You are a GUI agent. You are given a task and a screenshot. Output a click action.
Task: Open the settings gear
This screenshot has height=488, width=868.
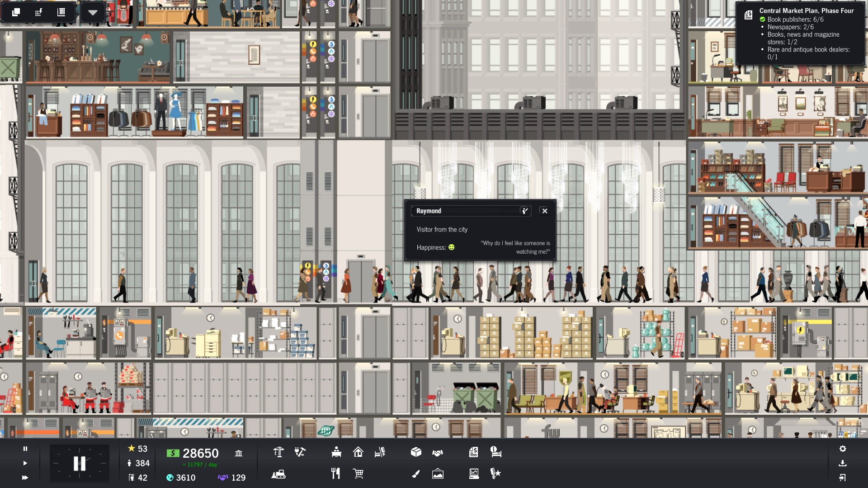(844, 450)
